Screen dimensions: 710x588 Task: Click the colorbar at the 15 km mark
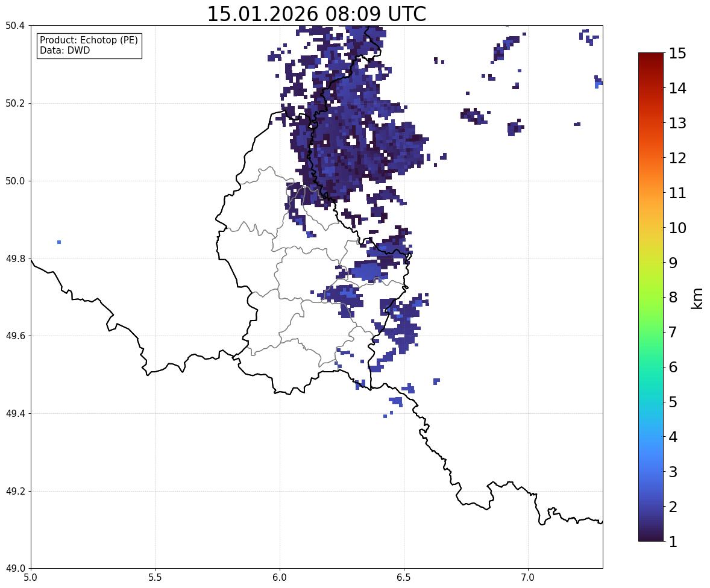click(x=651, y=54)
